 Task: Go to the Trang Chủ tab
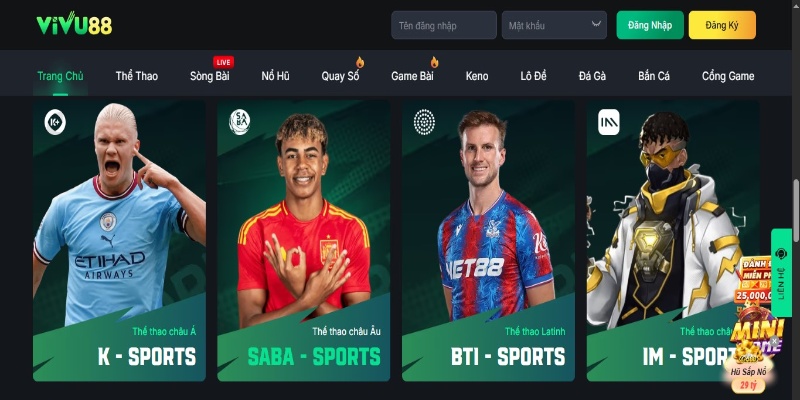[x=60, y=76]
